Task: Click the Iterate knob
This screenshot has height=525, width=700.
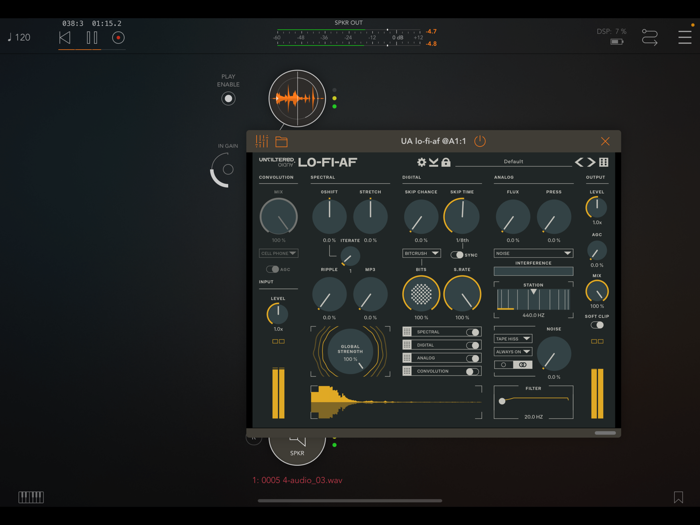Action: coord(350,256)
